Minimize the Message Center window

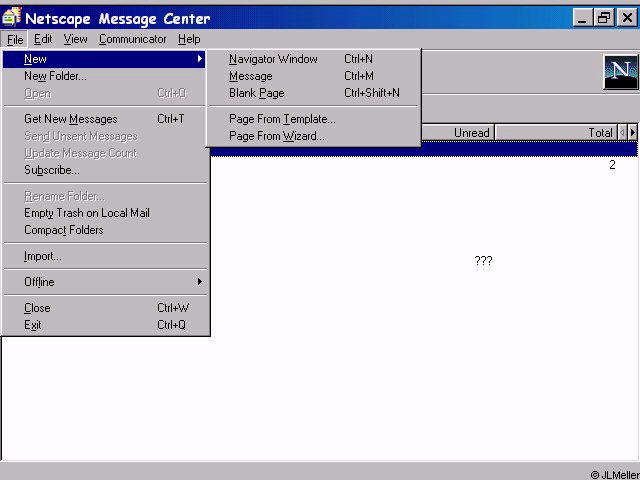(582, 18)
